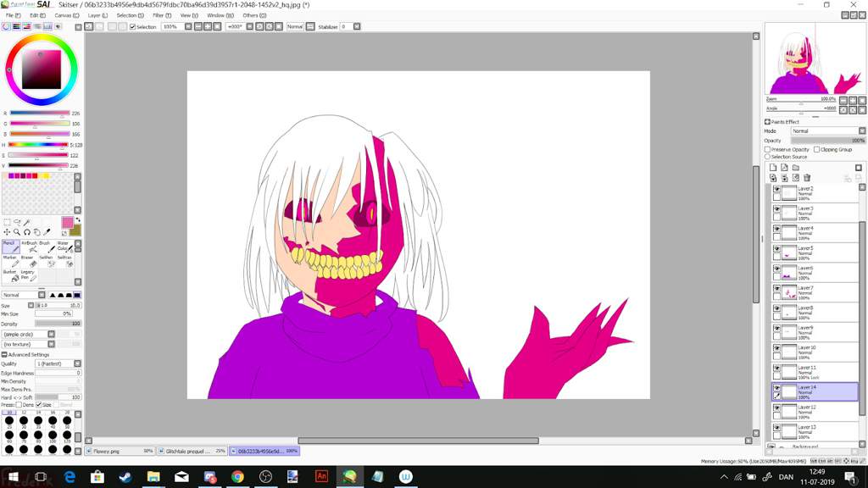868x488 pixels.
Task: Toggle the pressure Dens checkbox
Action: (x=19, y=405)
